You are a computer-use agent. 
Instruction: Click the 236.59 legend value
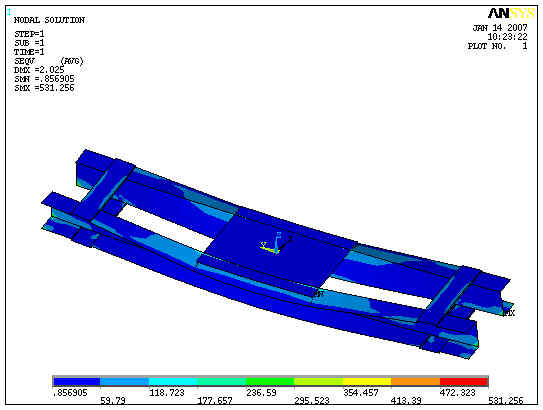261,393
